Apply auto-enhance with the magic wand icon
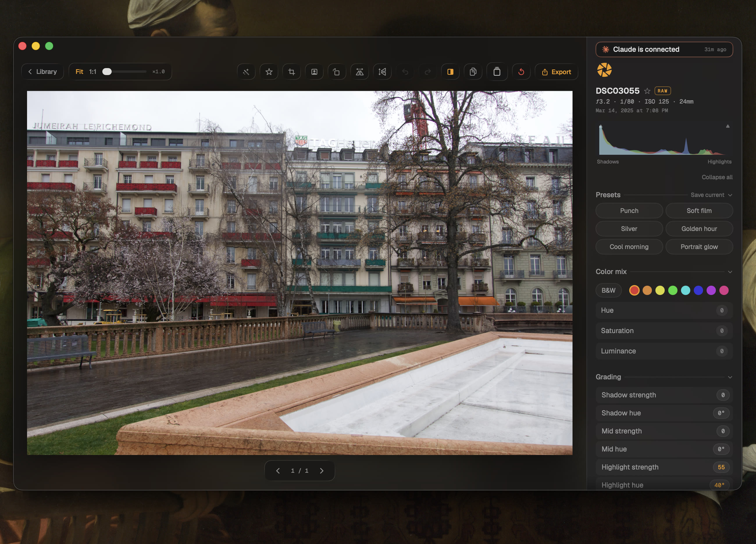The width and height of the screenshot is (756, 544). [246, 72]
